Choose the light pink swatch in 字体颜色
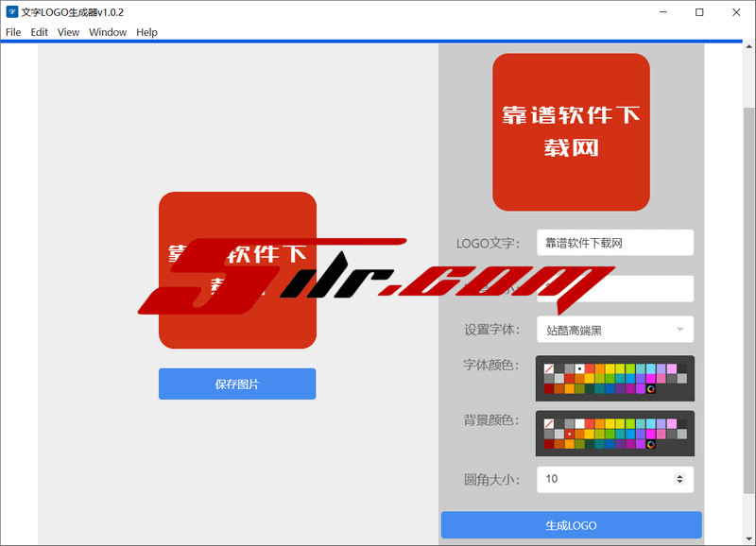 tap(672, 368)
